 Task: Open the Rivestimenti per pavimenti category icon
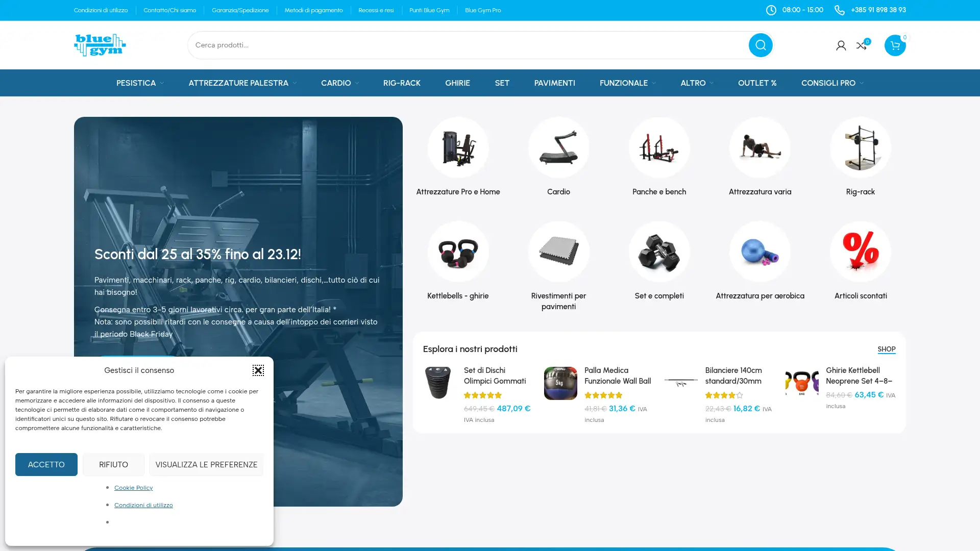click(x=558, y=251)
